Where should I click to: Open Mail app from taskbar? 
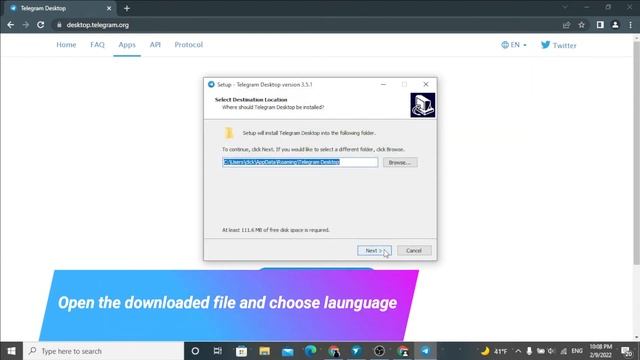(x=287, y=351)
